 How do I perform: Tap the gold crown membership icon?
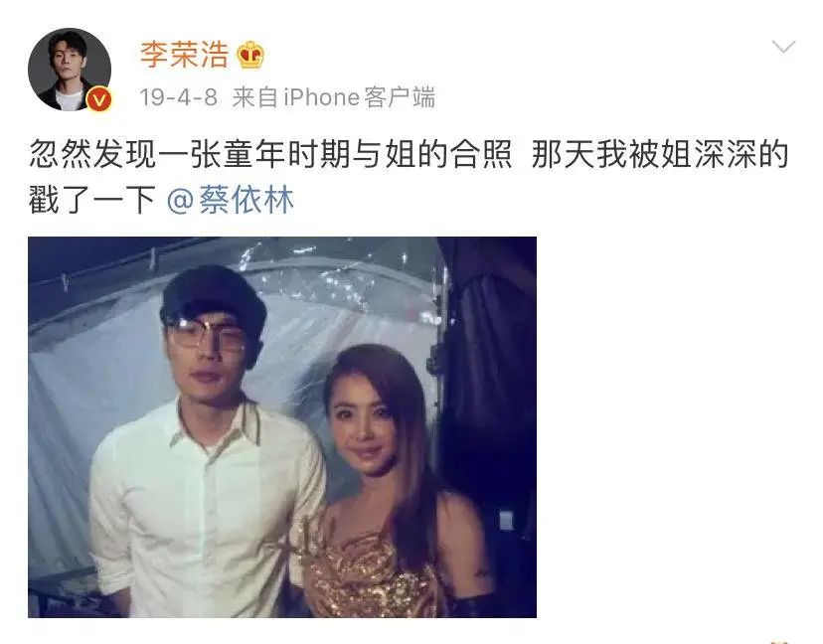[x=249, y=55]
